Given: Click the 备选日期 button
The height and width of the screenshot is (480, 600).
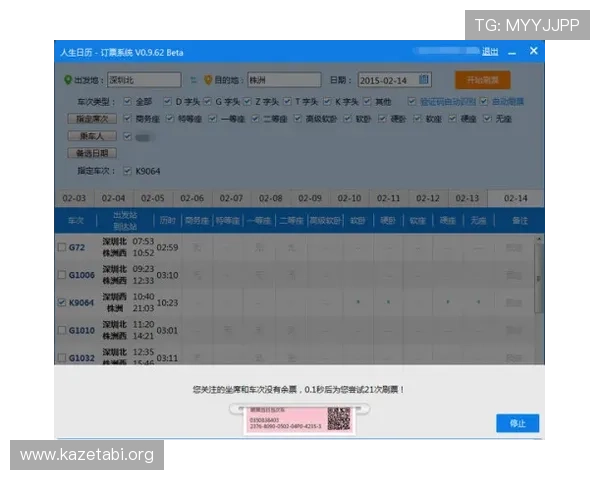Looking at the screenshot, I should (92, 153).
